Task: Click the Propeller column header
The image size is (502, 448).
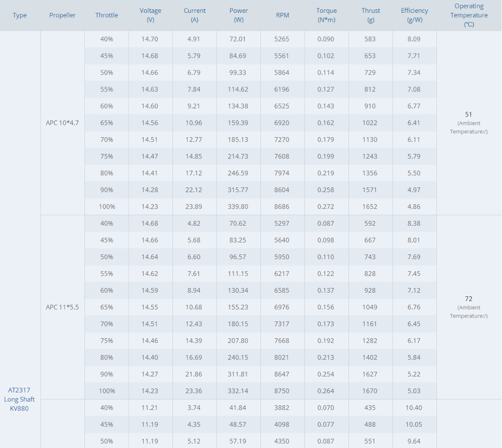Action: tap(63, 15)
